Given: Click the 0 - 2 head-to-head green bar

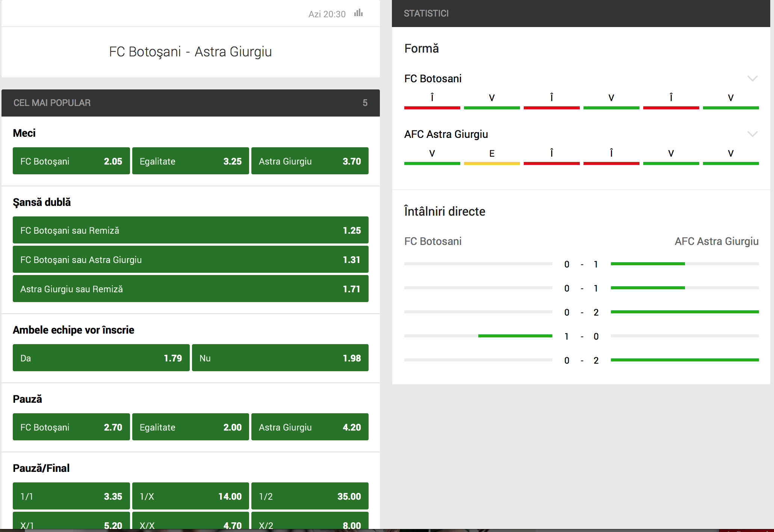Looking at the screenshot, I should [x=684, y=312].
